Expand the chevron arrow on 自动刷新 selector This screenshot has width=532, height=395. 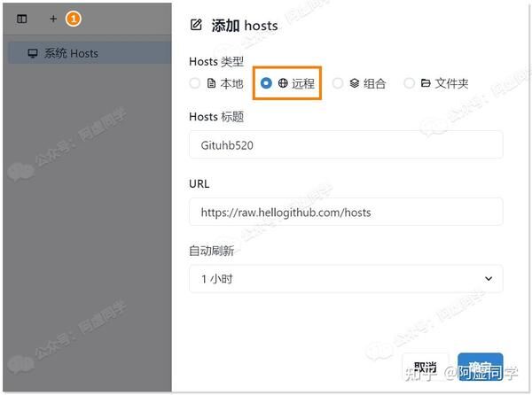(x=489, y=278)
